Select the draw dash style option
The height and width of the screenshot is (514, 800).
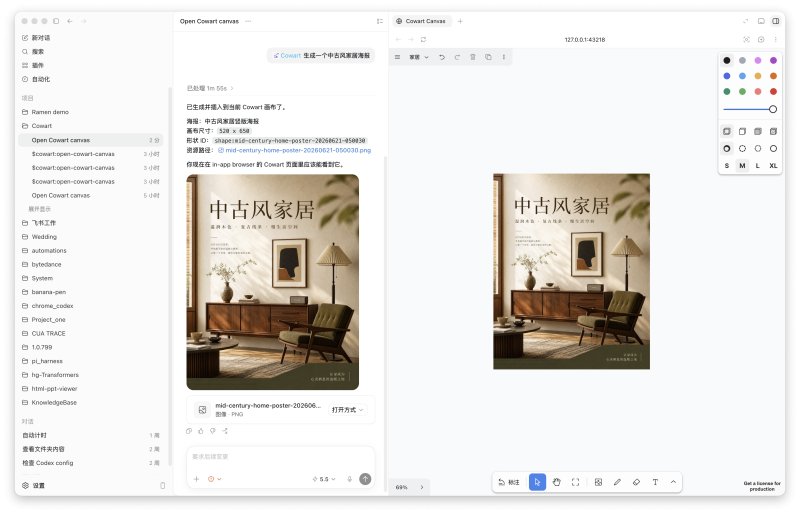pos(727,149)
